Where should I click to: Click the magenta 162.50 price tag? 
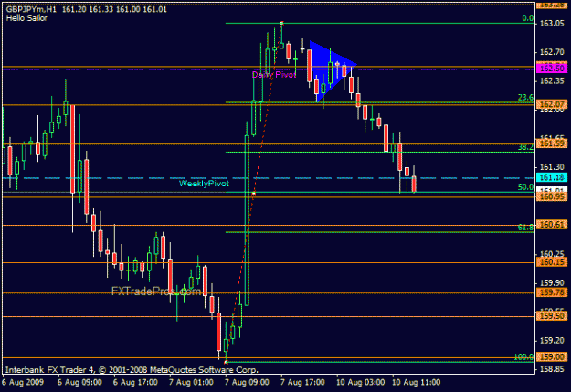[x=552, y=69]
